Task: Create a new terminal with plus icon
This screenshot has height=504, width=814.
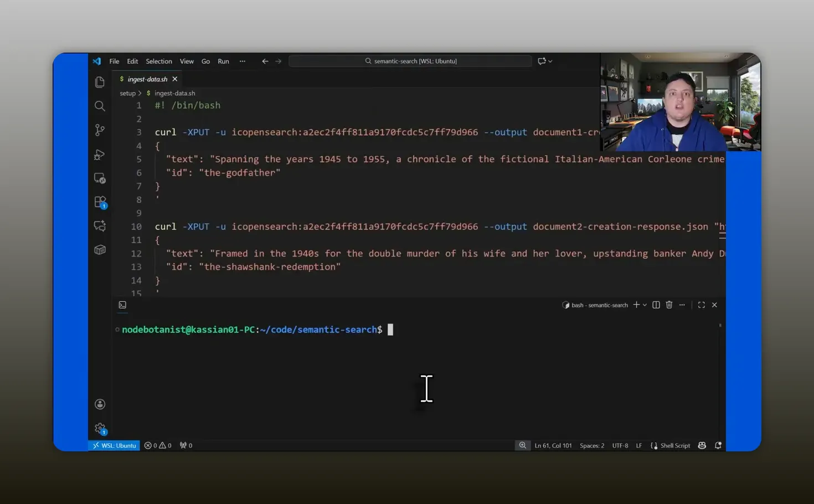Action: coord(636,305)
